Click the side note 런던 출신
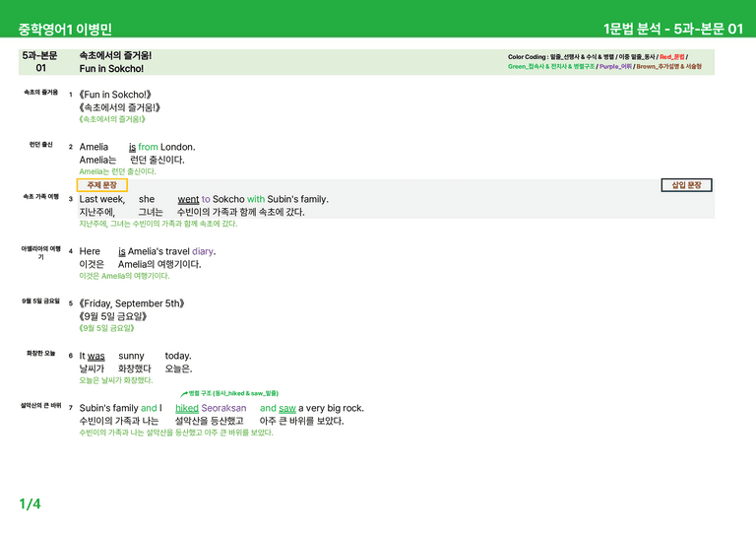Image resolution: width=756 pixels, height=535 pixels. (x=41, y=144)
